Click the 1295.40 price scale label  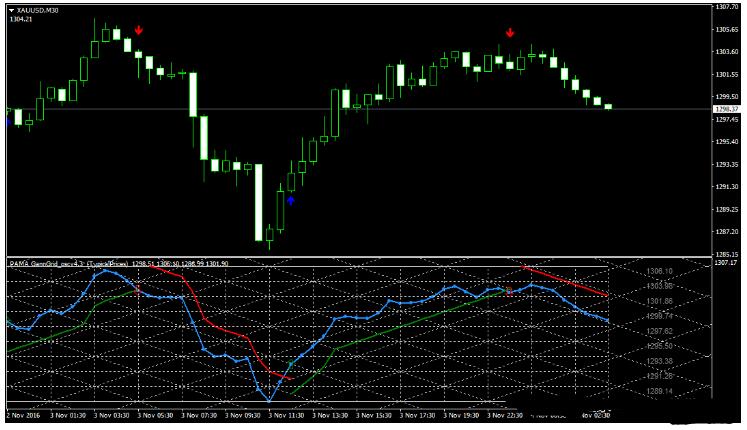pyautogui.click(x=727, y=141)
